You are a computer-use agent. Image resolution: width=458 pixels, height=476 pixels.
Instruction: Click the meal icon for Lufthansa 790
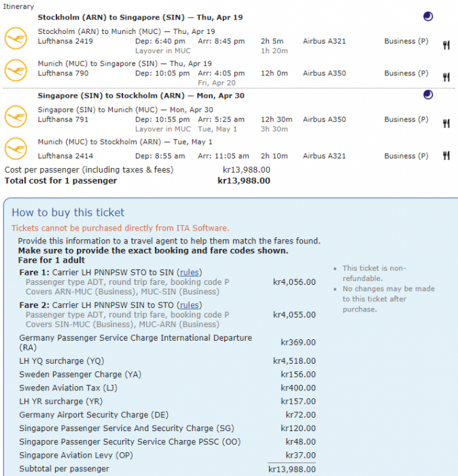pyautogui.click(x=446, y=78)
